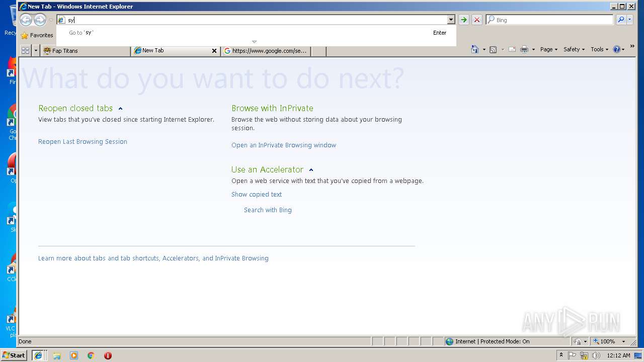Viewport: 644px width, 362px height.
Task: Open the Safety menu
Action: pos(574,49)
